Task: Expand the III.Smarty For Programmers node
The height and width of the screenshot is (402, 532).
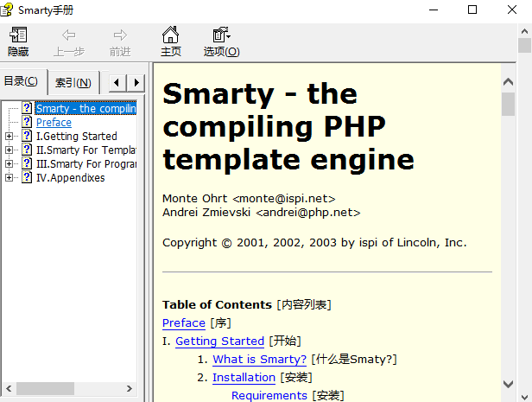Action: point(9,164)
